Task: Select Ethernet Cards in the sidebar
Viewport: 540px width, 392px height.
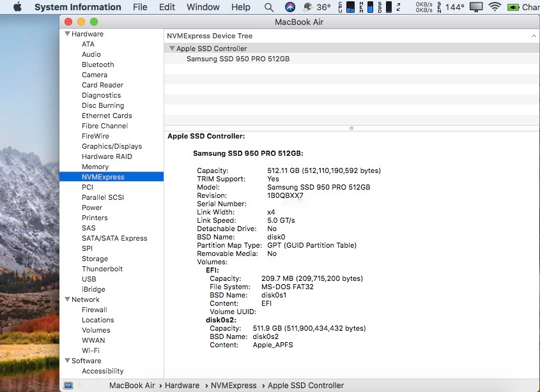Action: (107, 116)
